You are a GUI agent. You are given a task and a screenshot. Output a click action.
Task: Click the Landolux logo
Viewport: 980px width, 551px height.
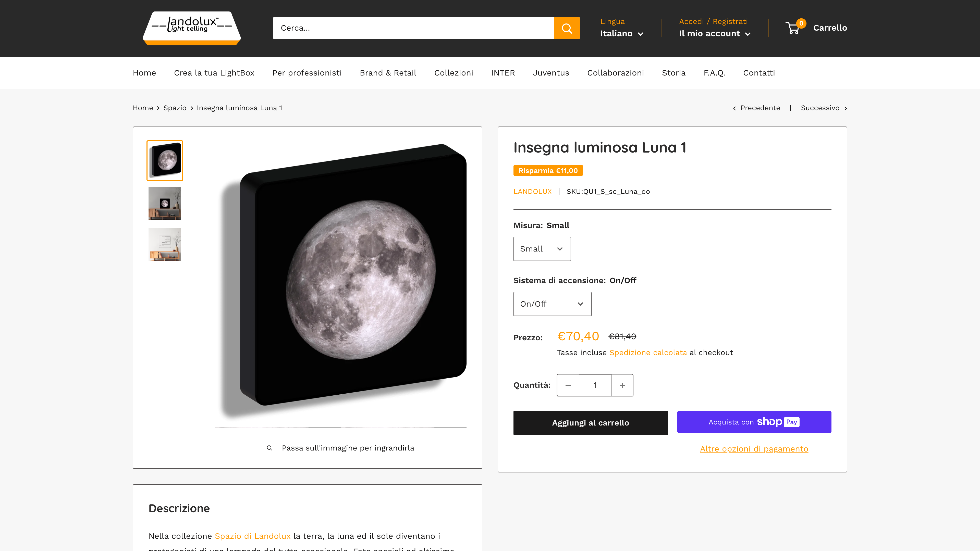click(x=191, y=28)
